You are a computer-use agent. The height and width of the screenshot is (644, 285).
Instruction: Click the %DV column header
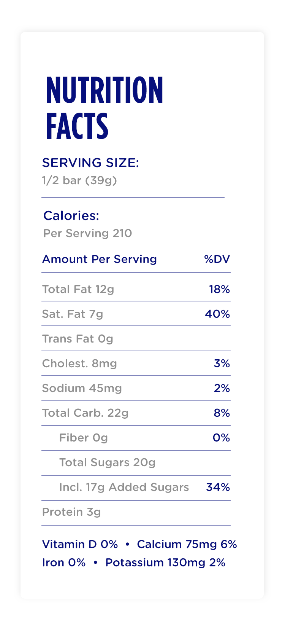click(217, 259)
